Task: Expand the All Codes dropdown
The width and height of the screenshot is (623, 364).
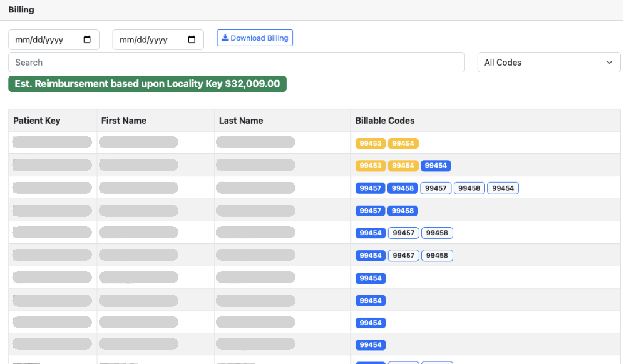Action: click(x=549, y=62)
